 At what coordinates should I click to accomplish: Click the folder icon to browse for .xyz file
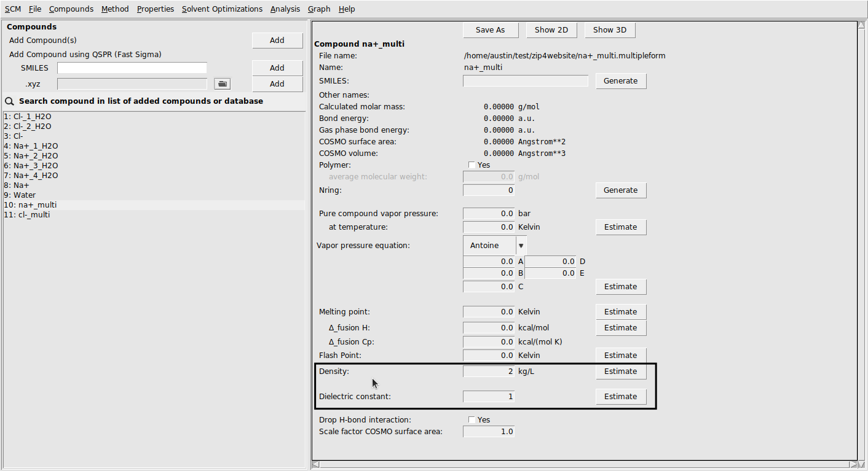[222, 84]
